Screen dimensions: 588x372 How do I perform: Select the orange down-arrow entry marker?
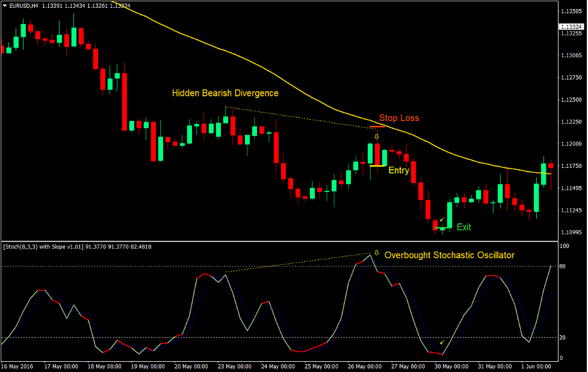tap(376, 137)
